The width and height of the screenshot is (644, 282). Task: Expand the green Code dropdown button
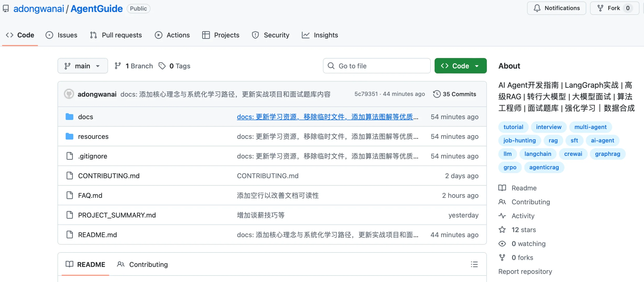tap(460, 66)
